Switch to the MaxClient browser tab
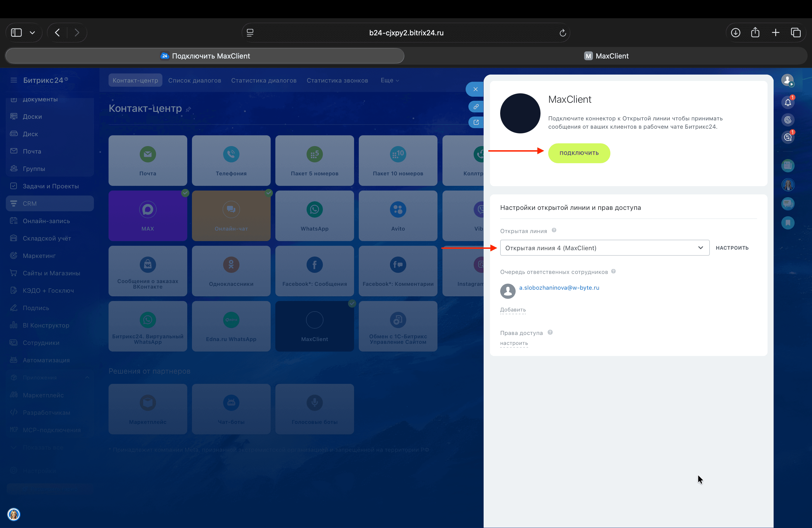This screenshot has width=812, height=528. click(x=606, y=56)
